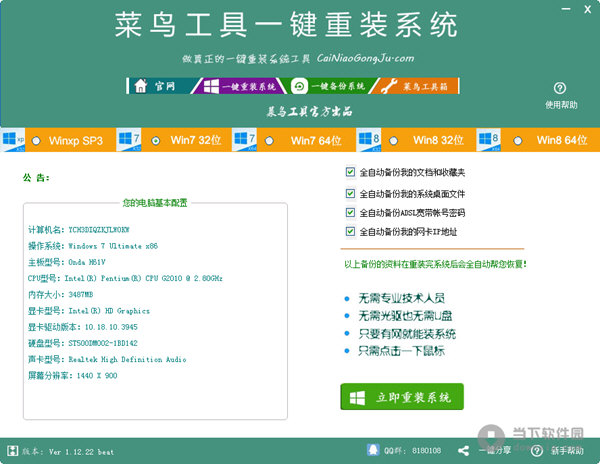600x464 pixels.
Task: Click the share icon next to 一键分享
Action: (463, 451)
